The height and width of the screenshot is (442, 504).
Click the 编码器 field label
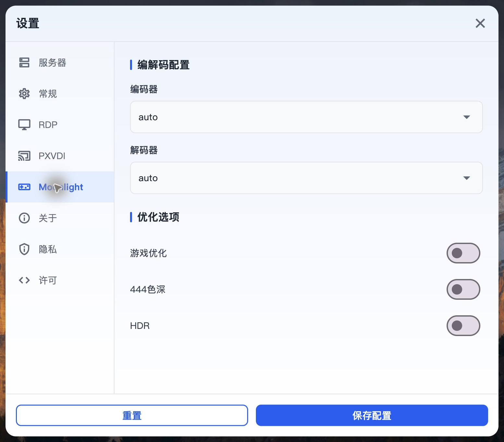[x=144, y=89]
